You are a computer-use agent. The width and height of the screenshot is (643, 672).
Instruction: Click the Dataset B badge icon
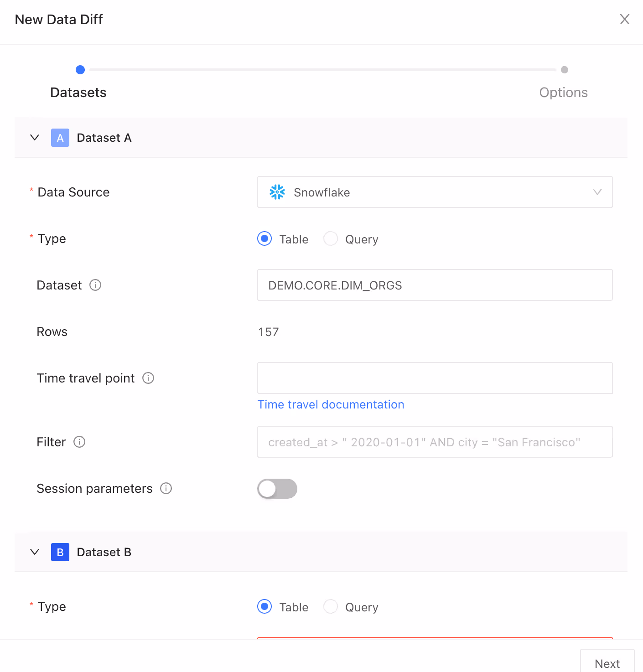60,552
